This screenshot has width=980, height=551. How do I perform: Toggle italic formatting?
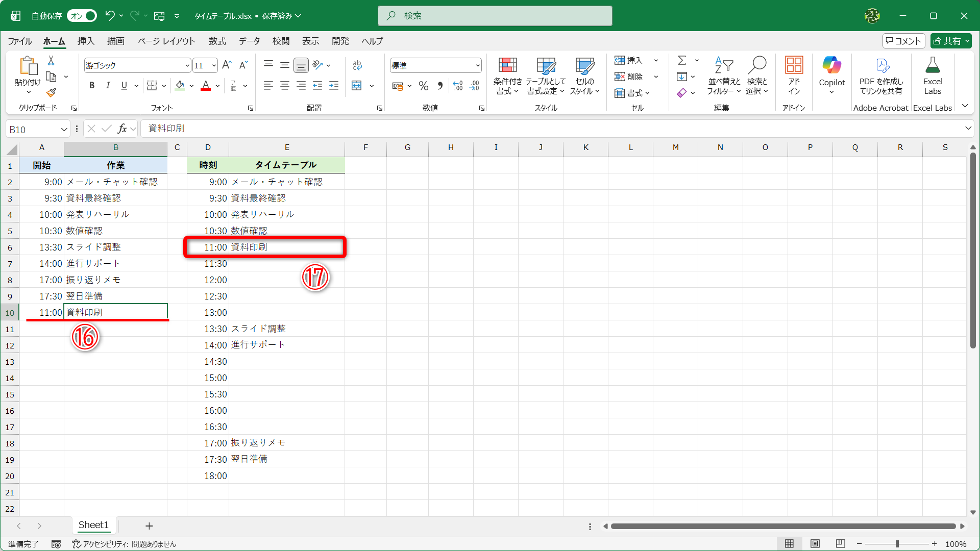pos(108,85)
